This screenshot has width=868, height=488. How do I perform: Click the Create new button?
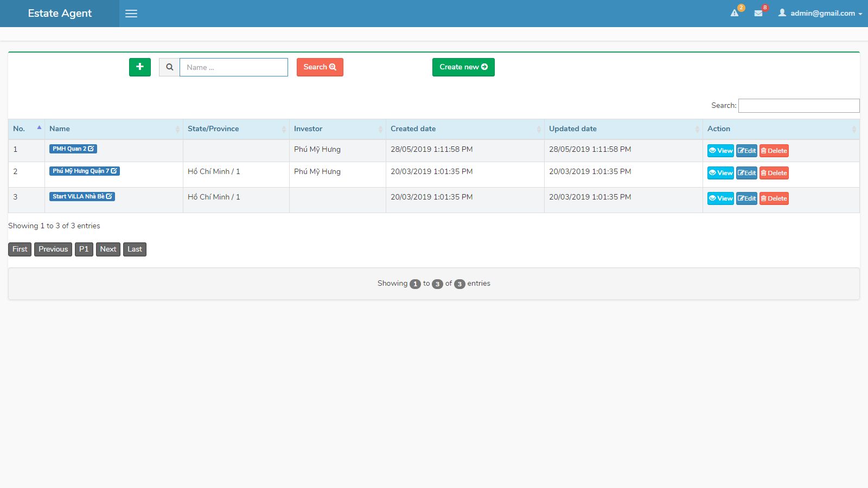(463, 67)
